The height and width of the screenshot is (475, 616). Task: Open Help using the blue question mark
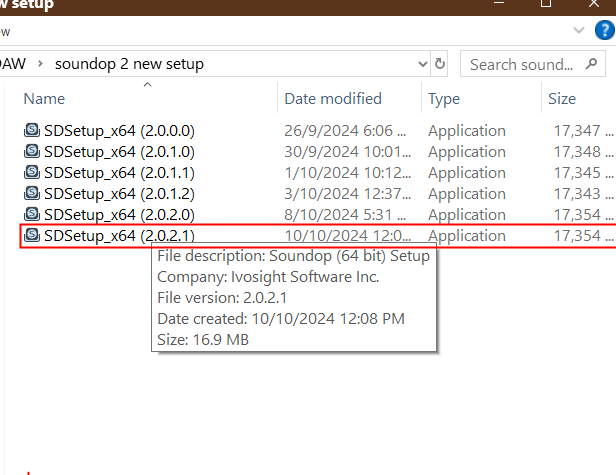tap(603, 31)
